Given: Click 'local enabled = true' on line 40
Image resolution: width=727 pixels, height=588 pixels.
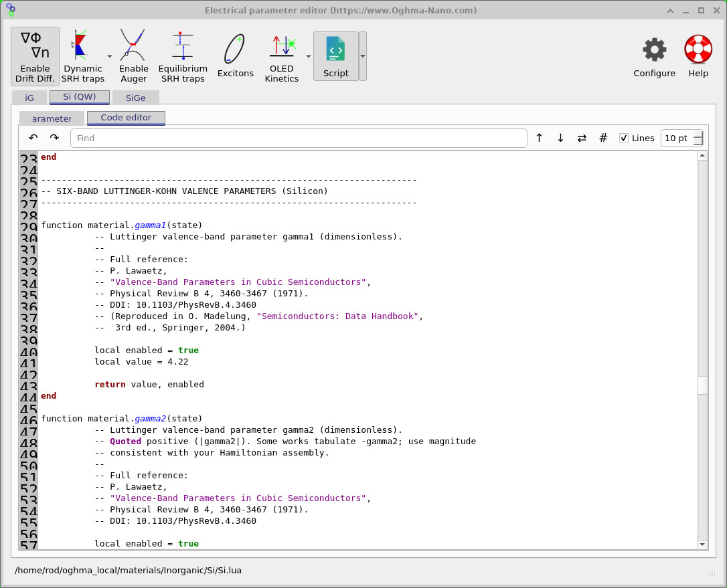Looking at the screenshot, I should tap(147, 351).
